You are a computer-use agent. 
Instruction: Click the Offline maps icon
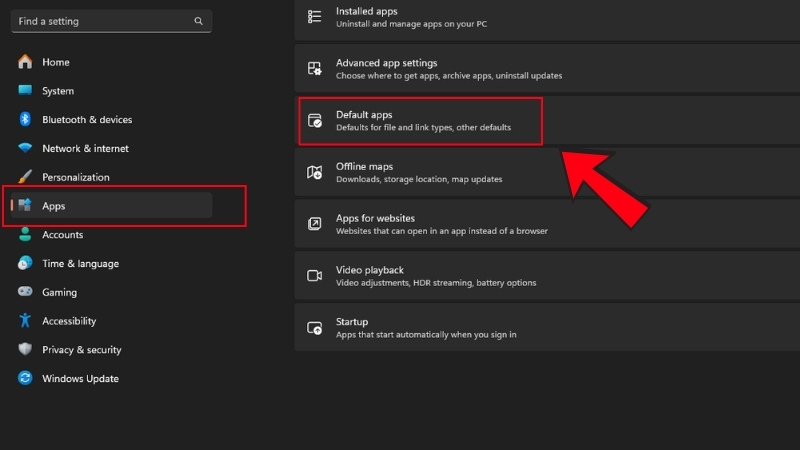point(314,172)
